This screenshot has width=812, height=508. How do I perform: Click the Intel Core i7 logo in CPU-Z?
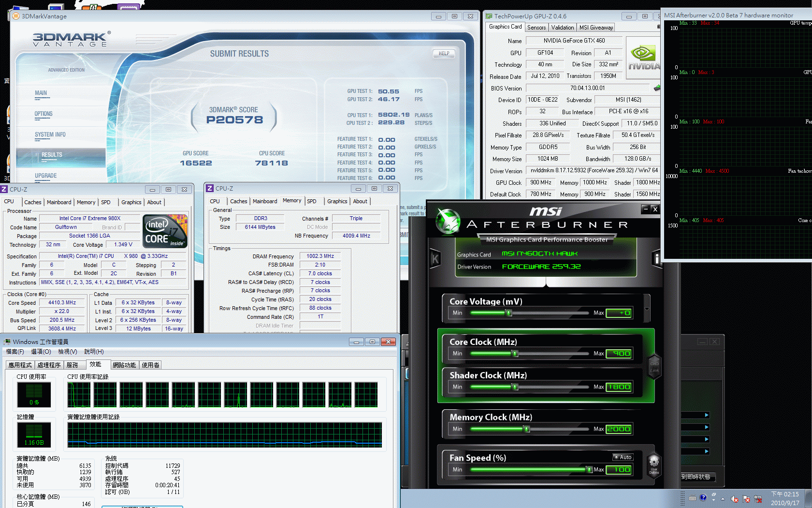pyautogui.click(x=165, y=231)
